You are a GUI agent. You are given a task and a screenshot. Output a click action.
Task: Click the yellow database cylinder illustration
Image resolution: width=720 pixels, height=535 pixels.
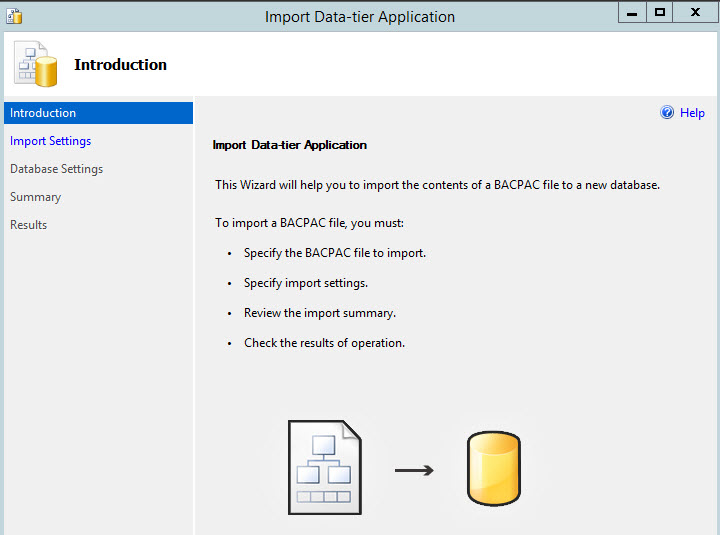pos(494,468)
